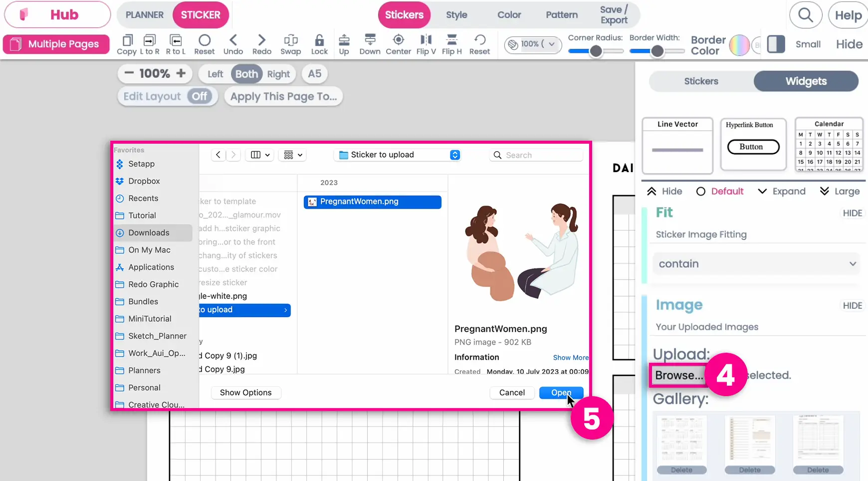Viewport: 868px width, 481px height.
Task: Switch to the Widgets tab
Action: click(806, 81)
